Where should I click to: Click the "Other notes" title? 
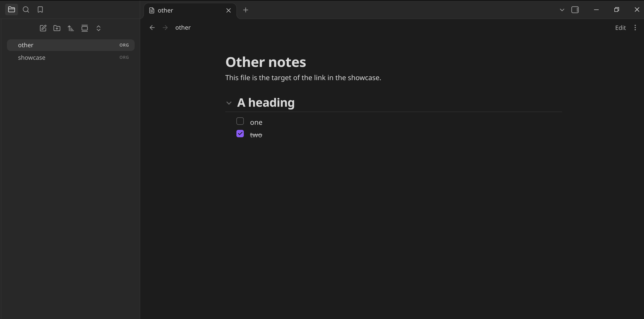click(266, 62)
